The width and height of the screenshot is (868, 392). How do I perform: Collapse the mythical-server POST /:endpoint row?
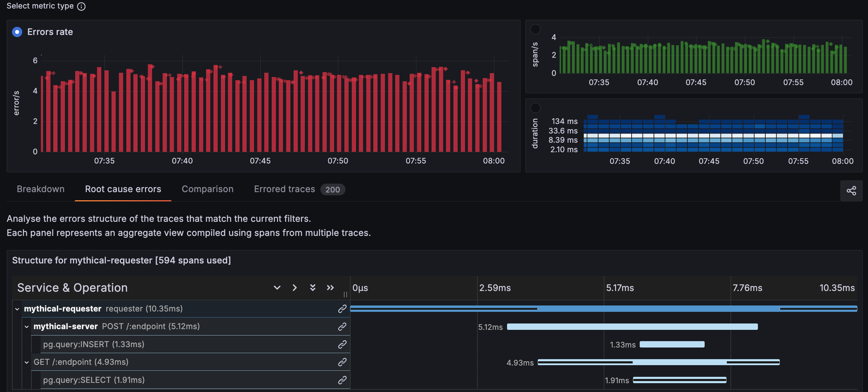coord(26,326)
